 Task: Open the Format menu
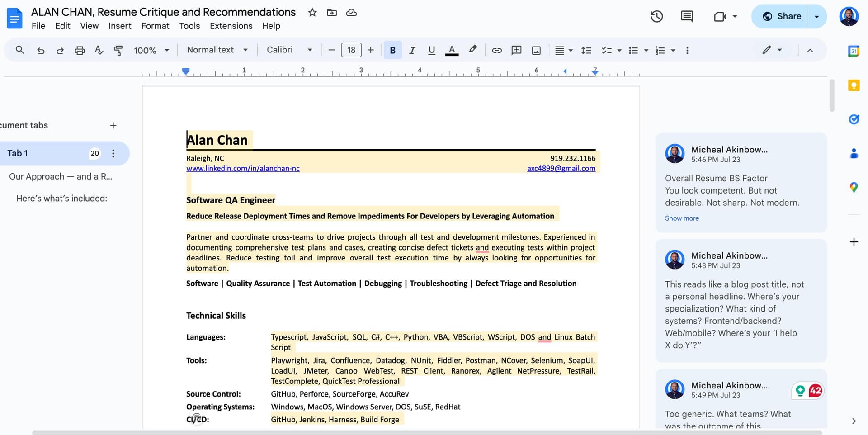155,26
